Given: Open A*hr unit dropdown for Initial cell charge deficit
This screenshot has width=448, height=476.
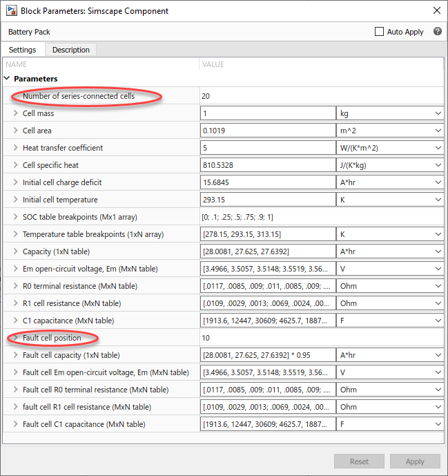Looking at the screenshot, I should (x=390, y=182).
